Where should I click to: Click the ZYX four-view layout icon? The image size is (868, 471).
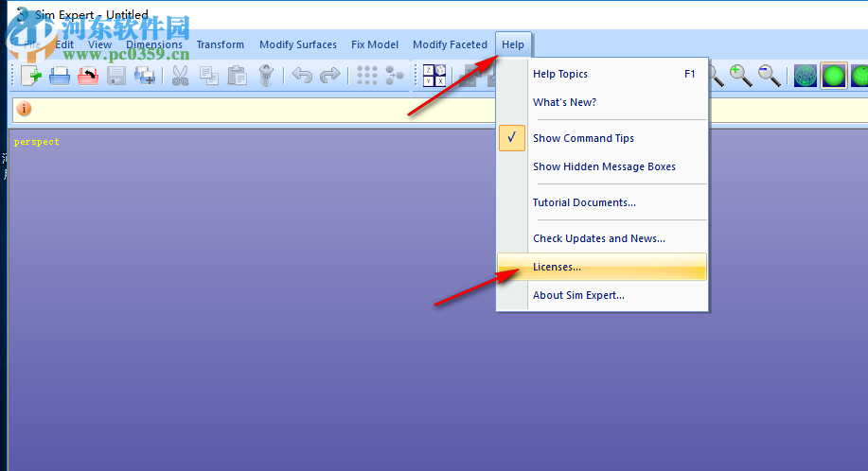[434, 75]
